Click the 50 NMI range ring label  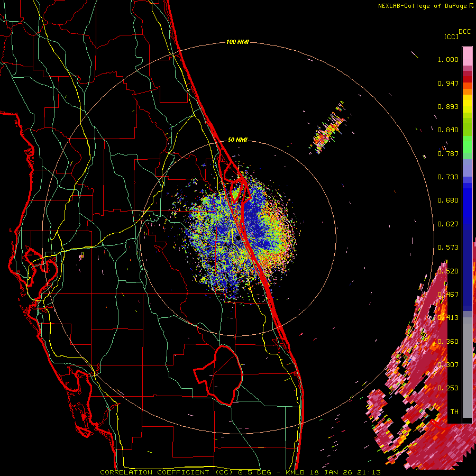tap(237, 140)
